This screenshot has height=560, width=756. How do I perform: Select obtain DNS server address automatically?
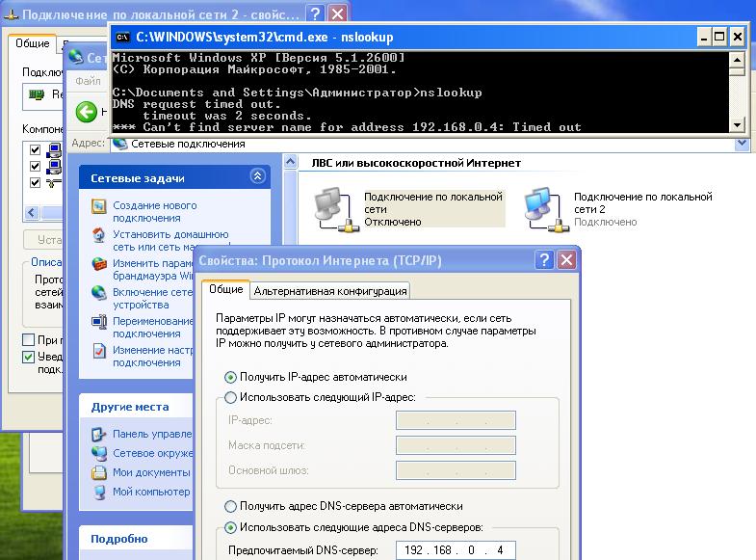point(230,506)
